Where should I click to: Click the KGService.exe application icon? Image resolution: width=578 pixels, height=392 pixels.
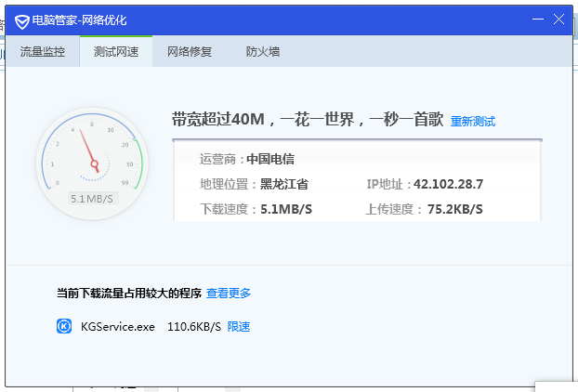click(x=64, y=326)
